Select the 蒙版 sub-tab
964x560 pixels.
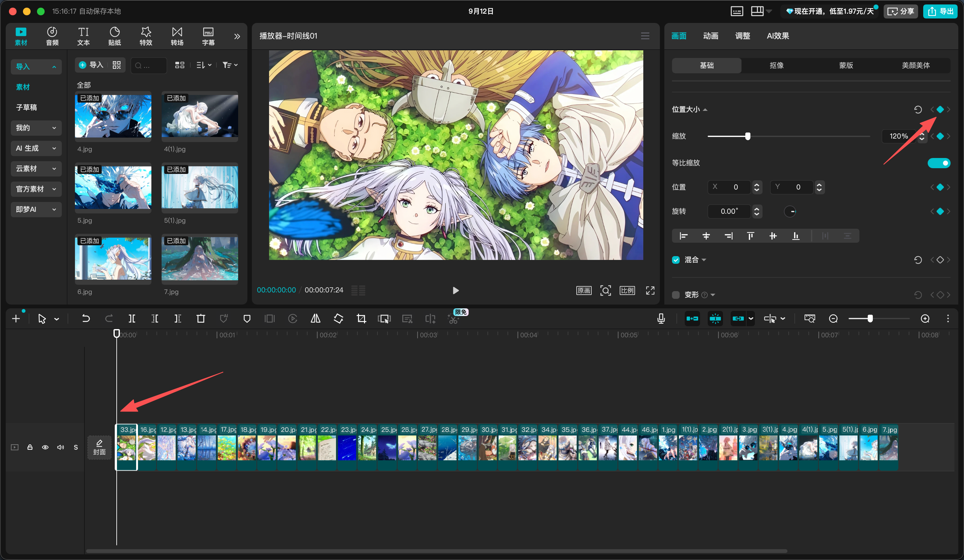pyautogui.click(x=846, y=65)
